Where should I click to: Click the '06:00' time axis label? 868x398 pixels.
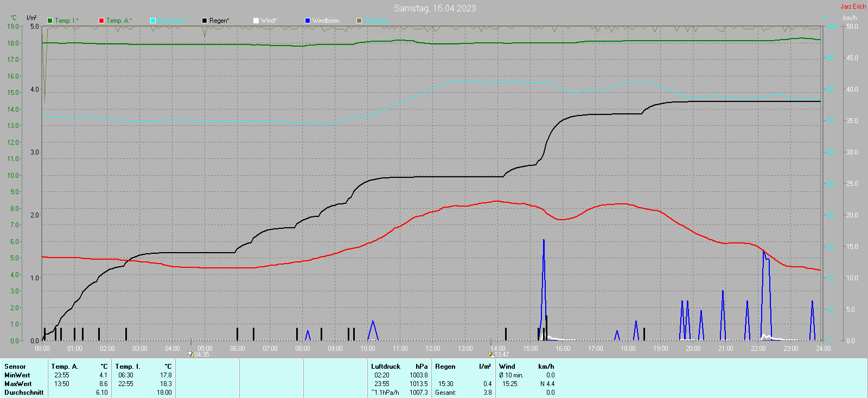238,349
